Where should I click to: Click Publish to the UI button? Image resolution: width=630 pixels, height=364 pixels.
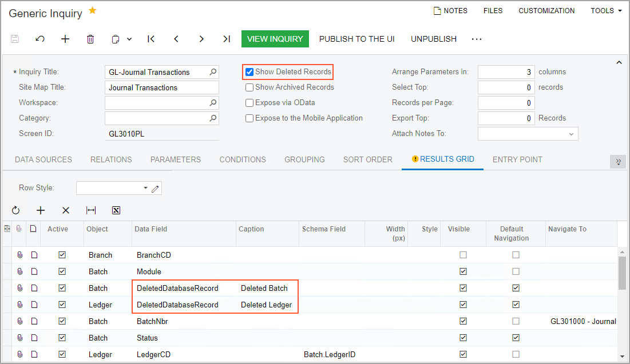point(357,39)
